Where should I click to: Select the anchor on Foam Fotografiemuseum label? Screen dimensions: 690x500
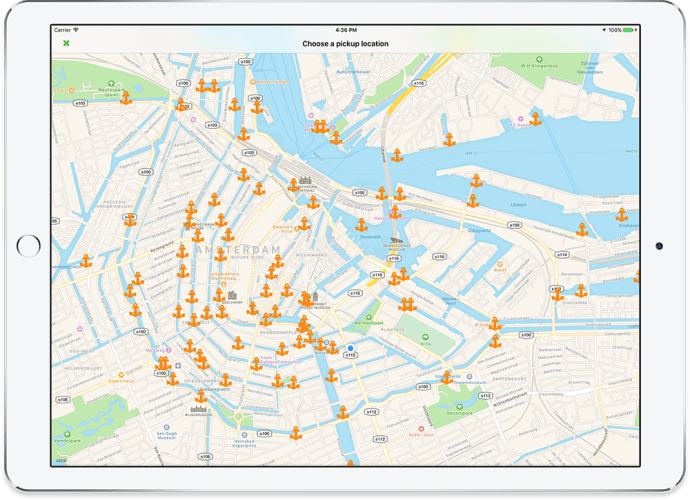coord(256,364)
